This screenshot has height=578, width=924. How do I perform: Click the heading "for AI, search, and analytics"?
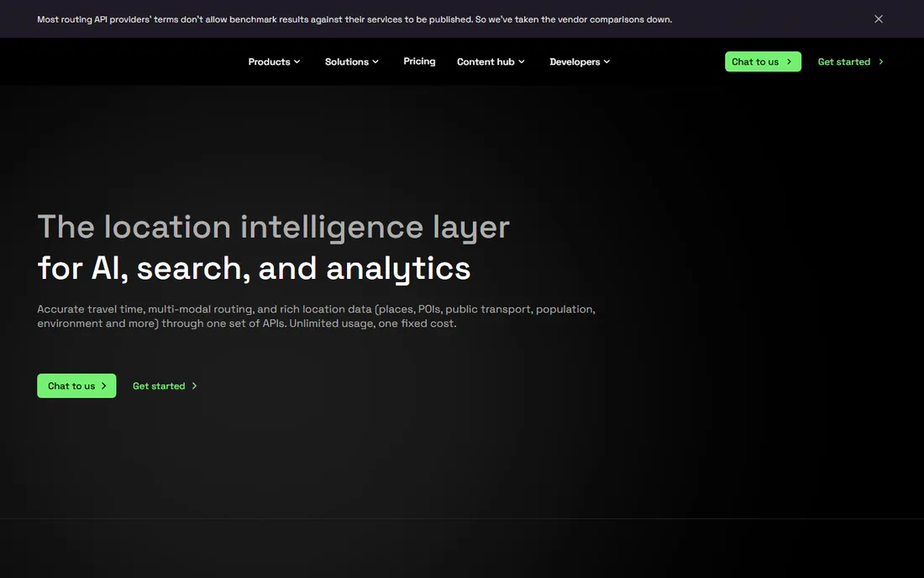click(x=254, y=269)
